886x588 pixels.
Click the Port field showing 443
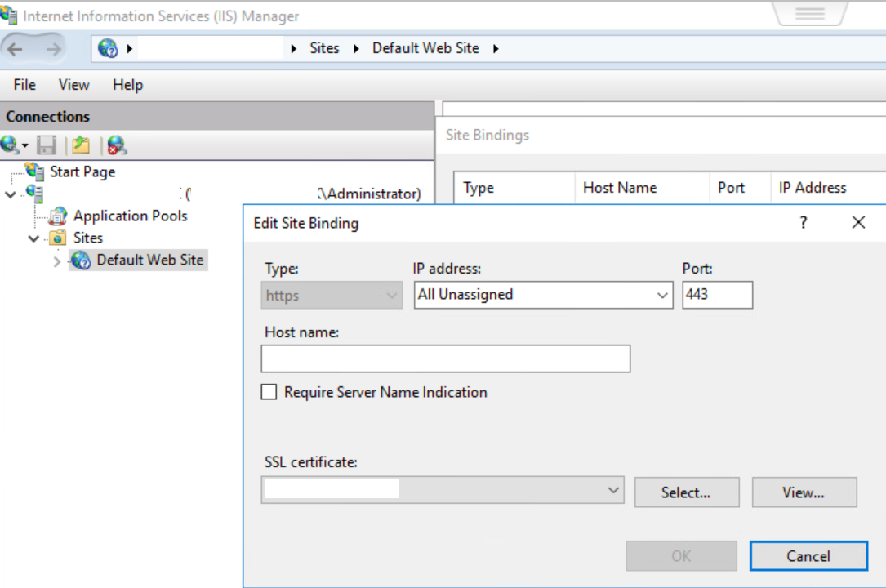coord(716,295)
